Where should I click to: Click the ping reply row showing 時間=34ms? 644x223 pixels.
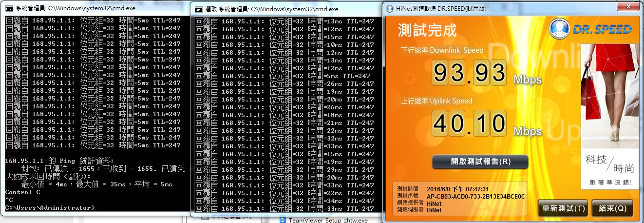click(x=284, y=201)
